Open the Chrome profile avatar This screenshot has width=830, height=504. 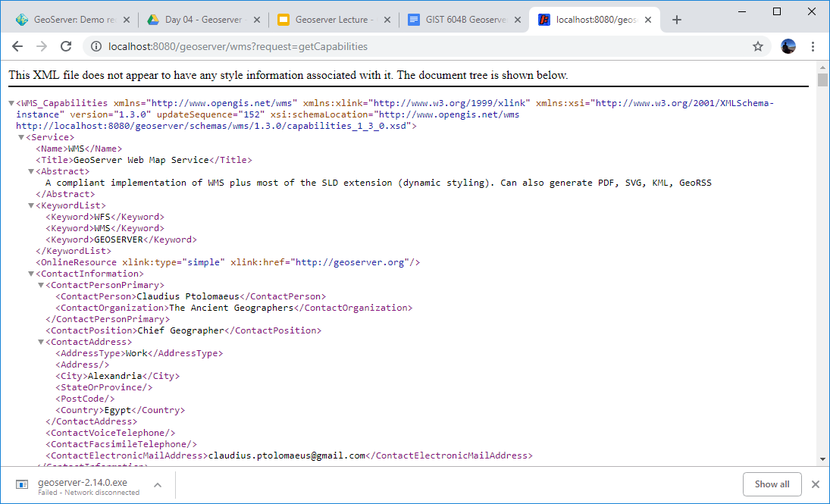788,46
